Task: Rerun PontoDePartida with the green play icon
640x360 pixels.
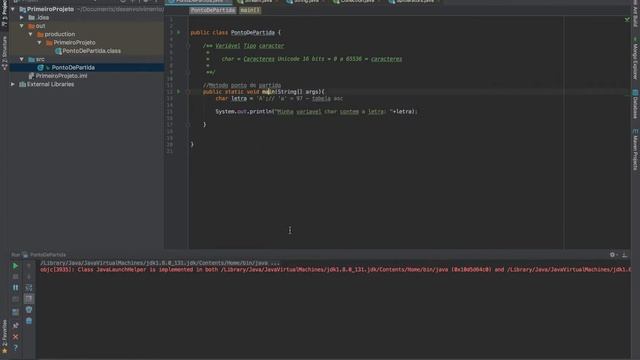Action: pyautogui.click(x=15, y=266)
